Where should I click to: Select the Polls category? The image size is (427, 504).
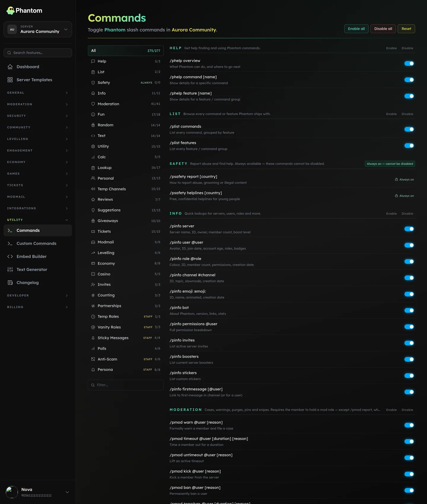[126, 349]
